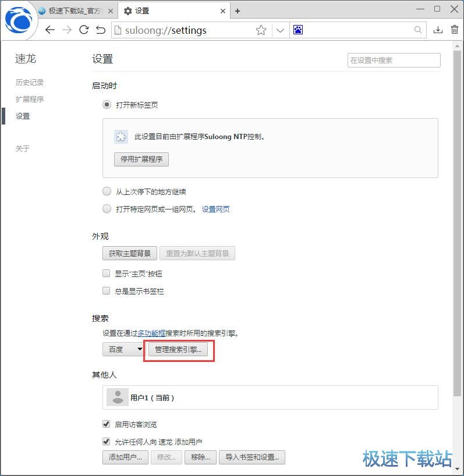Minimize the browser window
Viewport: 464px width, 476px height.
420,9
